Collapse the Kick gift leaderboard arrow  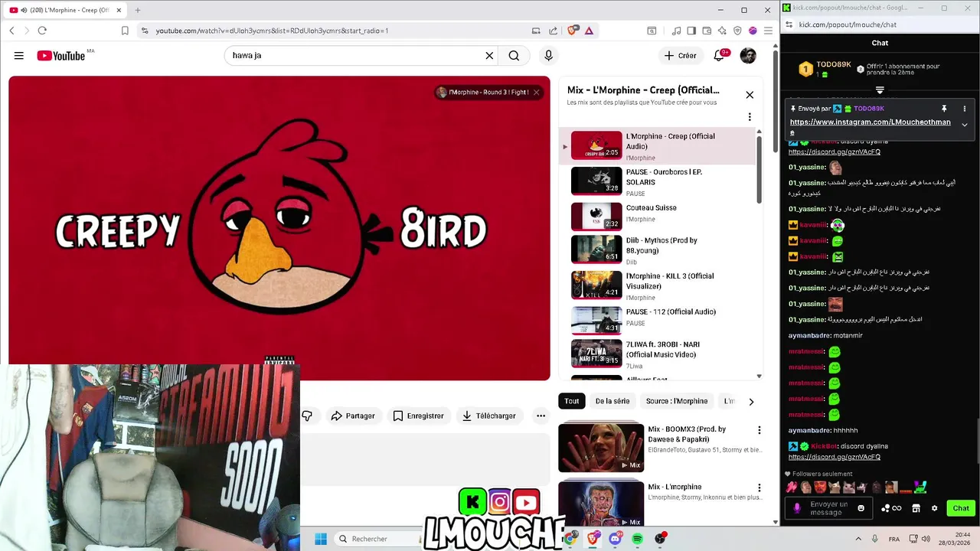pos(880,90)
